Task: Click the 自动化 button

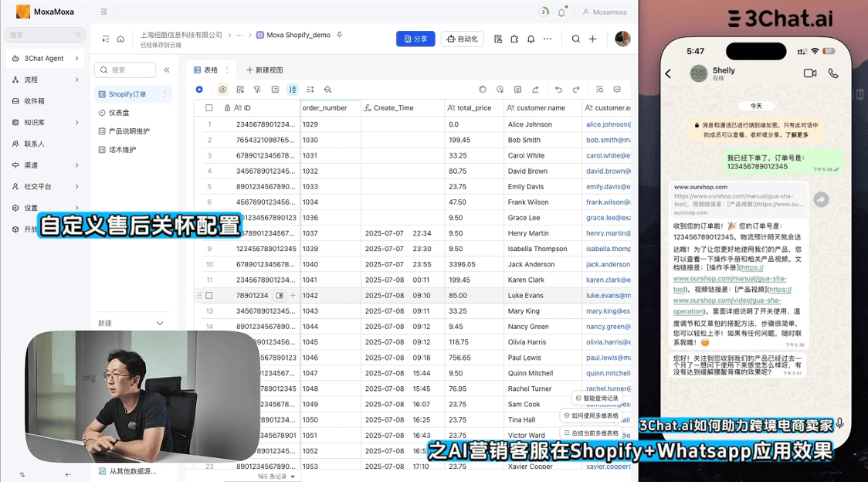Action: 462,39
